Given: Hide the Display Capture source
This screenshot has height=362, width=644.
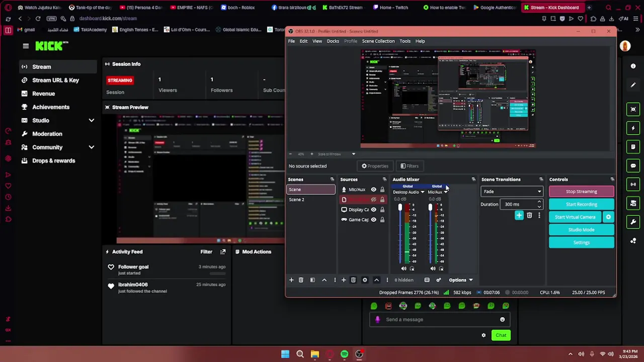Looking at the screenshot, I should coord(373,210).
